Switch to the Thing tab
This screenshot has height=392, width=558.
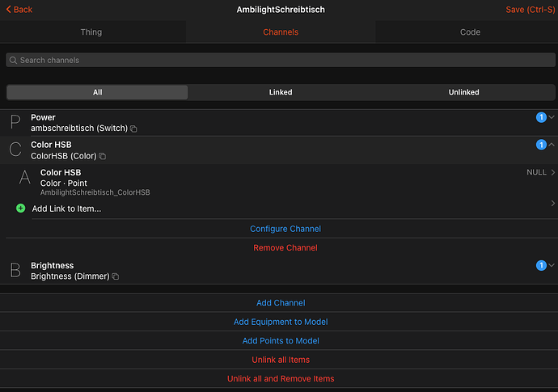pos(91,32)
